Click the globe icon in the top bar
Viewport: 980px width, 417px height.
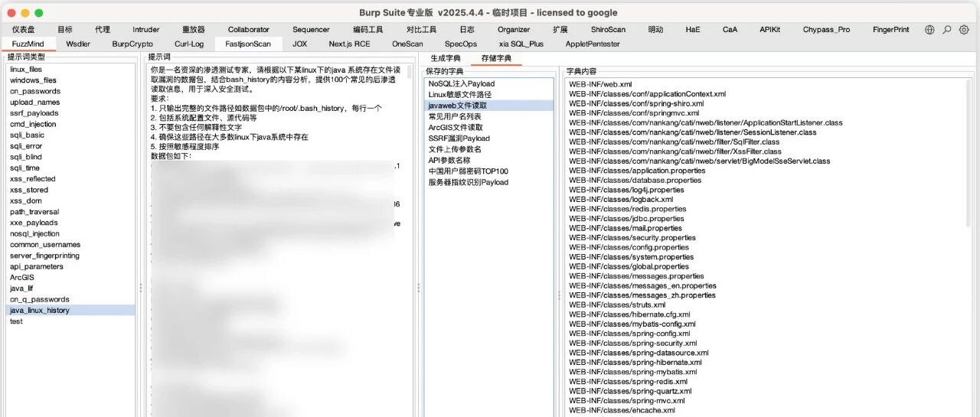coord(929,29)
